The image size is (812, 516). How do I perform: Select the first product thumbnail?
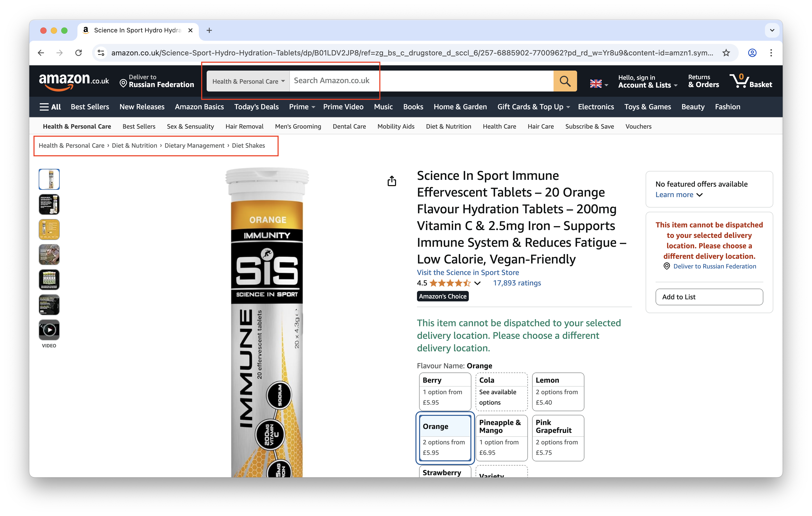click(49, 179)
